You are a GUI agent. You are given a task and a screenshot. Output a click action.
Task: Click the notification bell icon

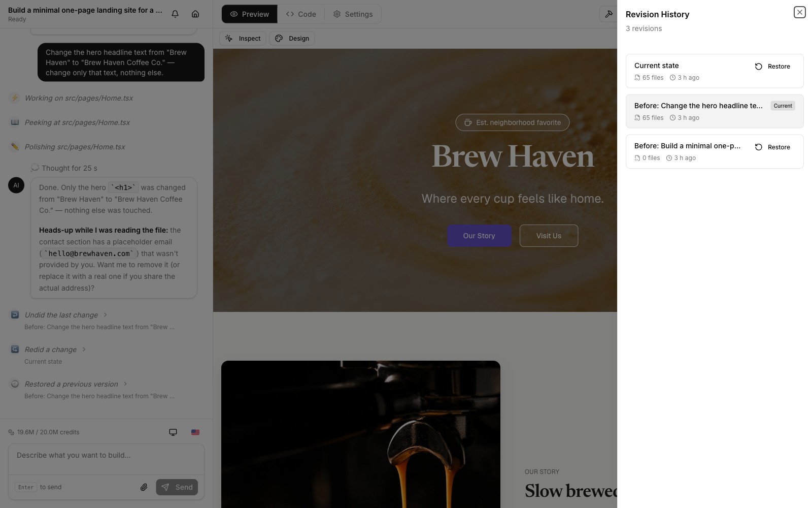tap(175, 14)
